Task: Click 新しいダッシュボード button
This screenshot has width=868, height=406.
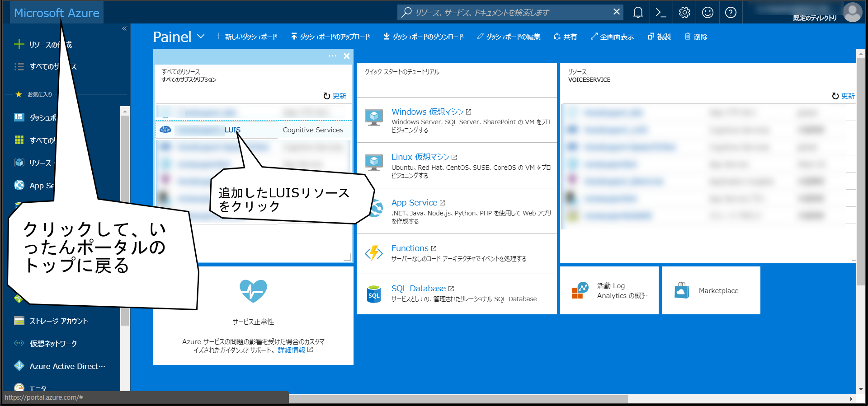Action: tap(246, 37)
